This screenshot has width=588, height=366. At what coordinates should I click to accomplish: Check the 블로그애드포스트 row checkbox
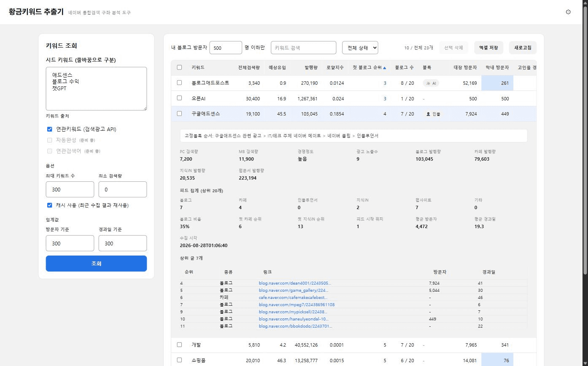tap(179, 83)
